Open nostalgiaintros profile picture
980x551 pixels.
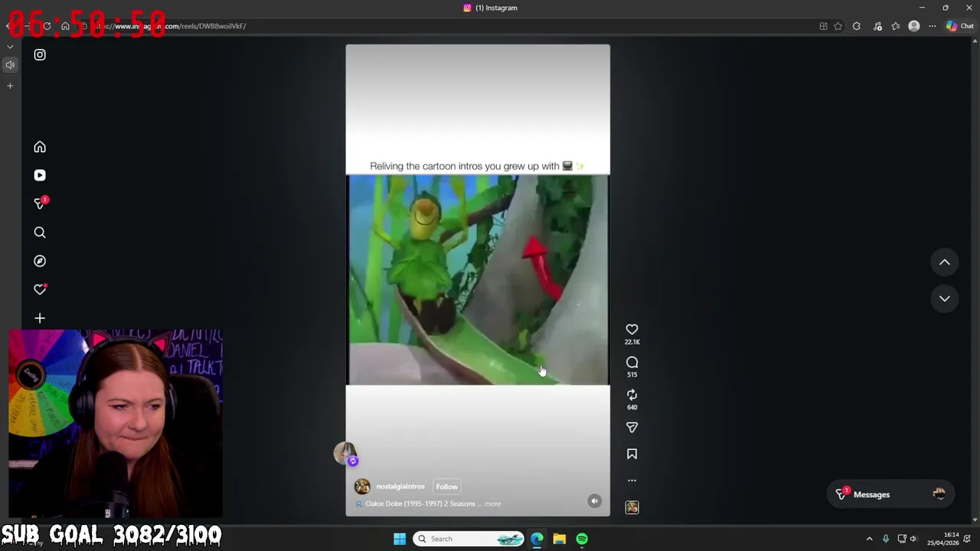click(362, 487)
